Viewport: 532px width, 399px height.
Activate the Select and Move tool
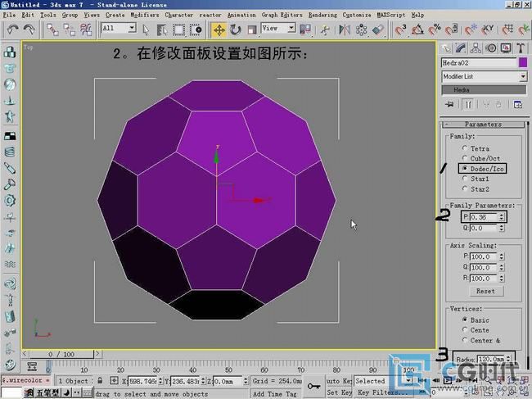(x=219, y=29)
